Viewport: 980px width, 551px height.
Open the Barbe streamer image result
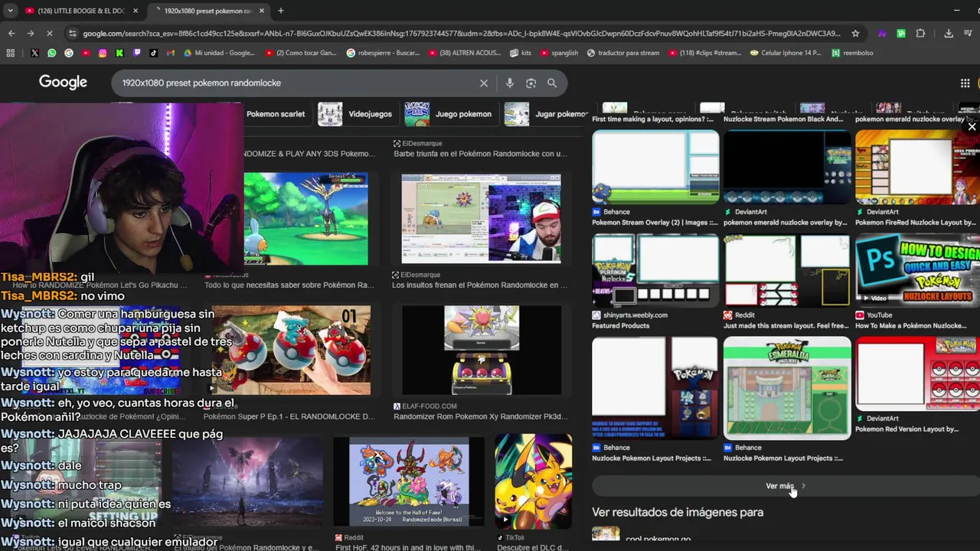[x=482, y=219]
